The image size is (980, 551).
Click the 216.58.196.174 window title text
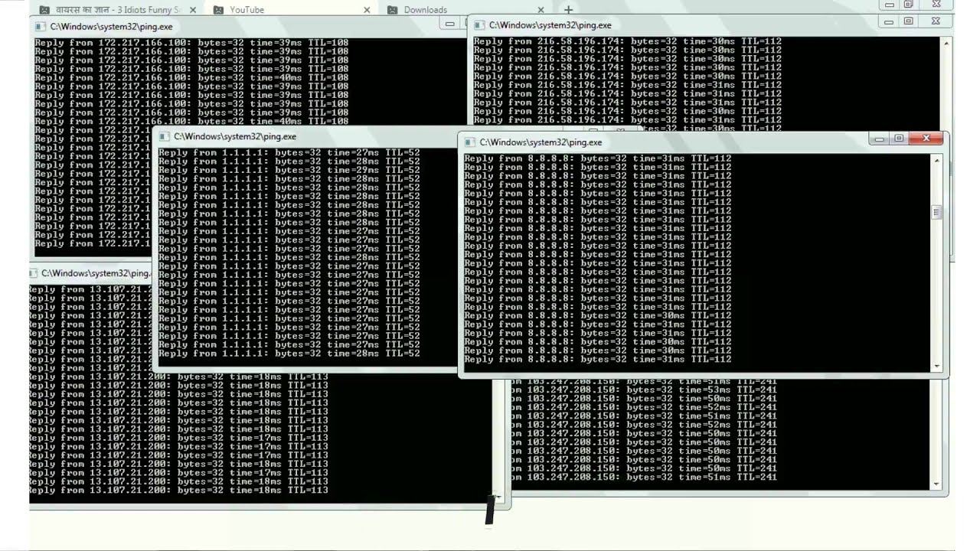tap(550, 25)
